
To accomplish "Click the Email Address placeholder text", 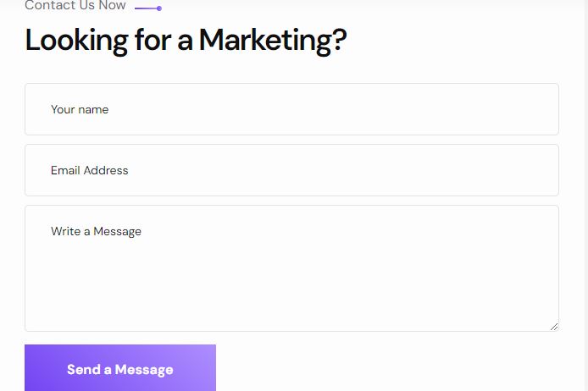I will click(x=89, y=170).
